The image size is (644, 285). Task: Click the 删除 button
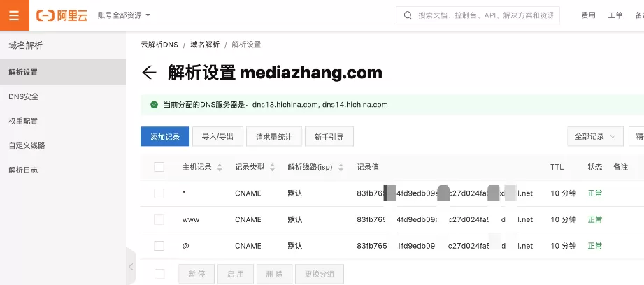click(x=274, y=274)
